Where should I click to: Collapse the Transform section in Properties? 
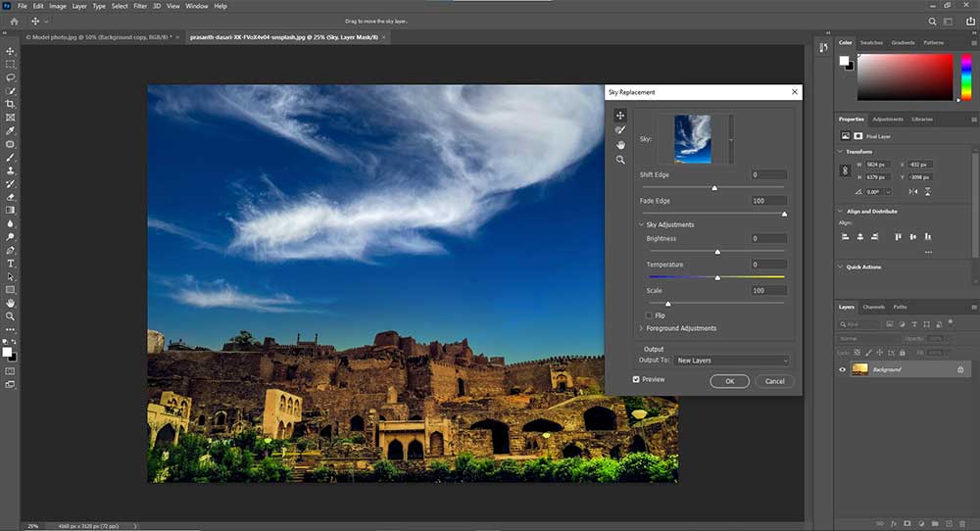840,151
